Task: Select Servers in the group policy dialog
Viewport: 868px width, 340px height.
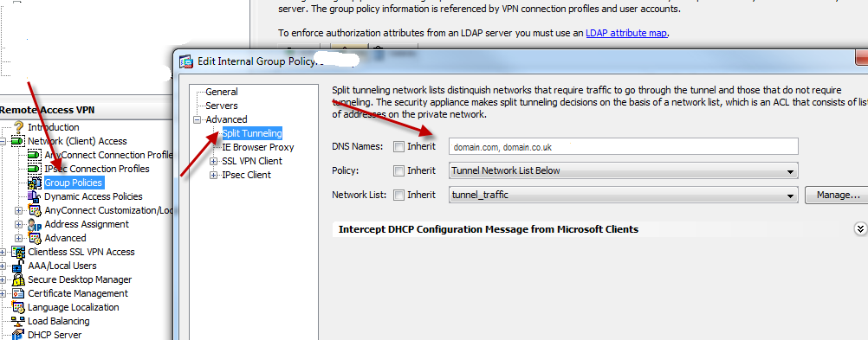Action: [x=222, y=106]
